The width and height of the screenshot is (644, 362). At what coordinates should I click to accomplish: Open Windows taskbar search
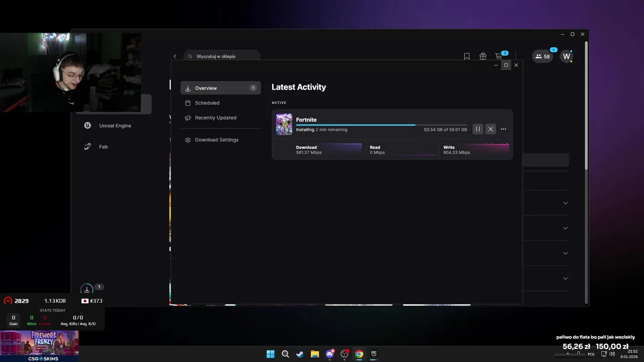point(285,354)
